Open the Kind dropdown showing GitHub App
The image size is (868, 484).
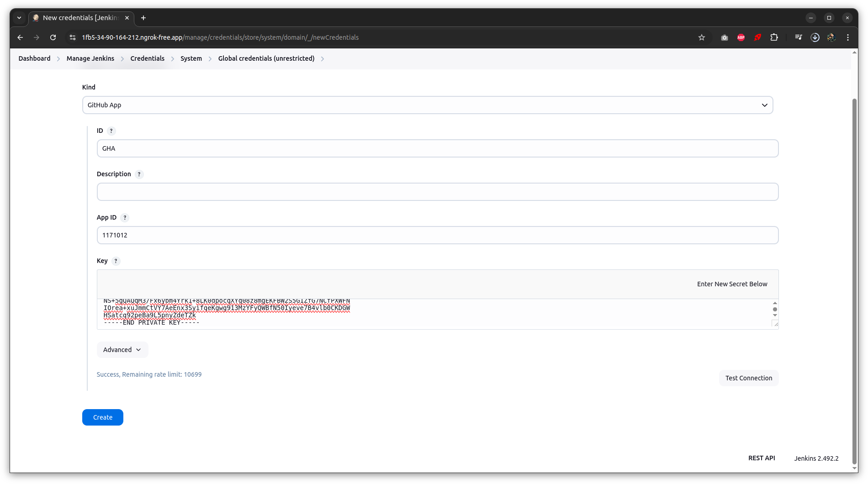428,105
